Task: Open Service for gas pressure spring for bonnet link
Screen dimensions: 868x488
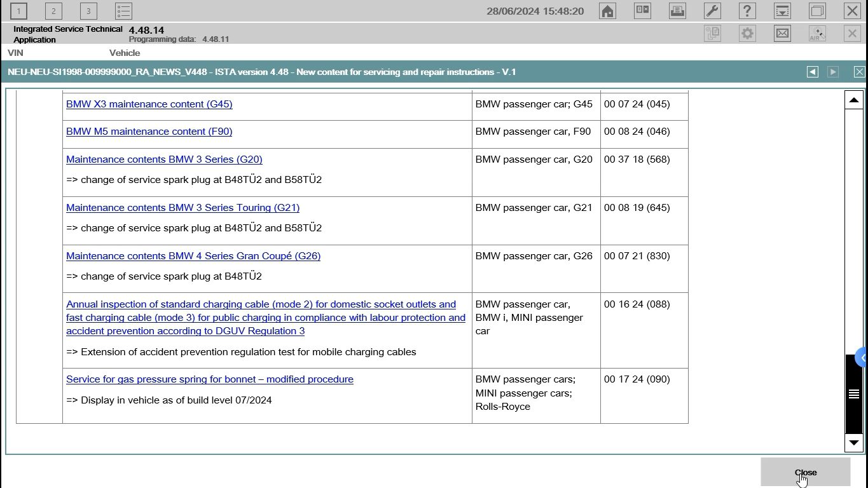Action: [x=210, y=379]
